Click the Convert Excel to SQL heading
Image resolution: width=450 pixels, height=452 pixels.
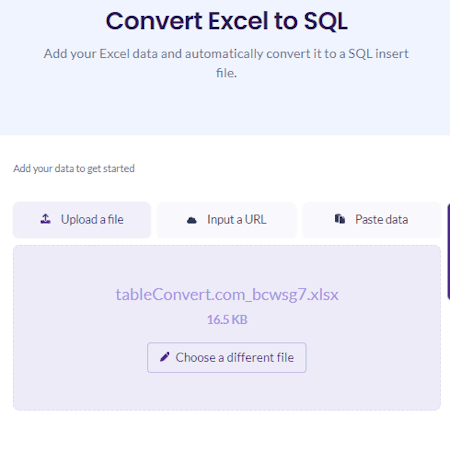click(x=227, y=21)
